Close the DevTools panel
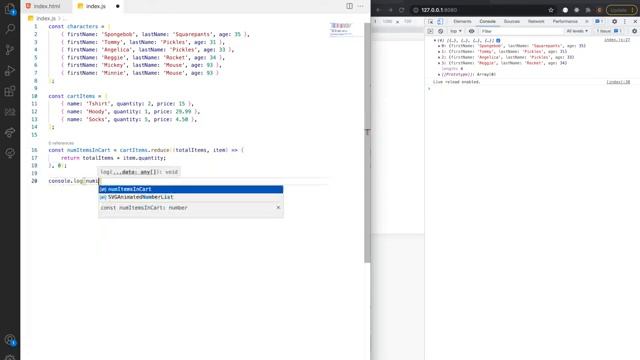Screen dimensions: 640x360 point(635,21)
